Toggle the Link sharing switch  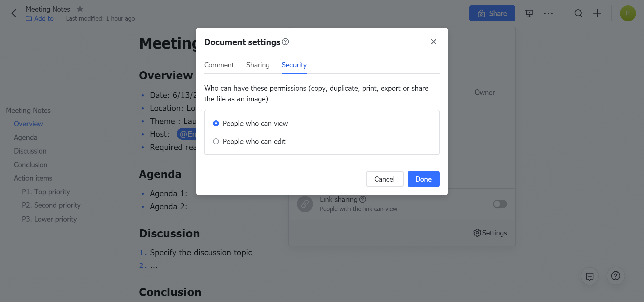coord(500,204)
